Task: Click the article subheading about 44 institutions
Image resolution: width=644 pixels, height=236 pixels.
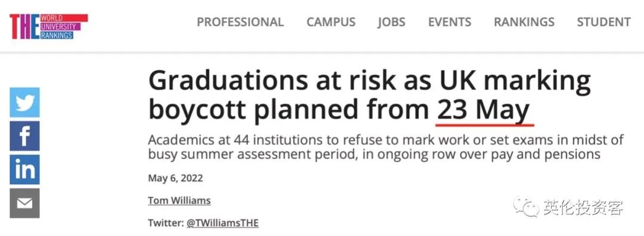Action: tap(386, 147)
